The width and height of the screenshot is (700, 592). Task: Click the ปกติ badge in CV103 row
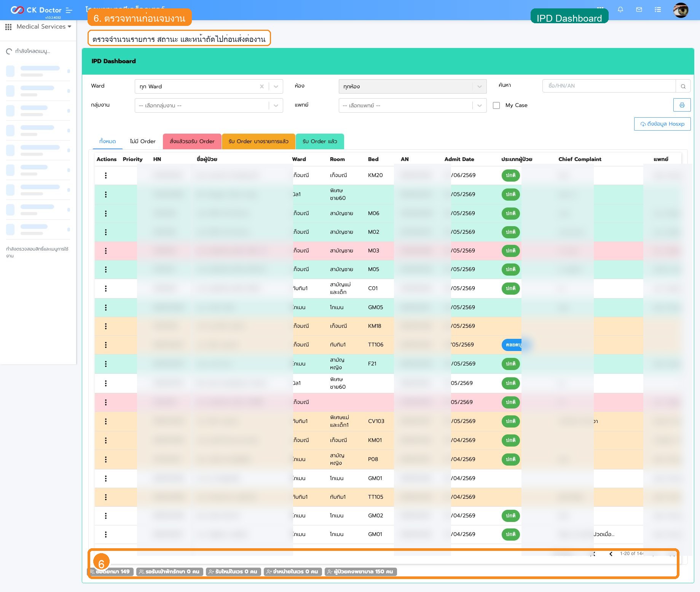pyautogui.click(x=510, y=421)
